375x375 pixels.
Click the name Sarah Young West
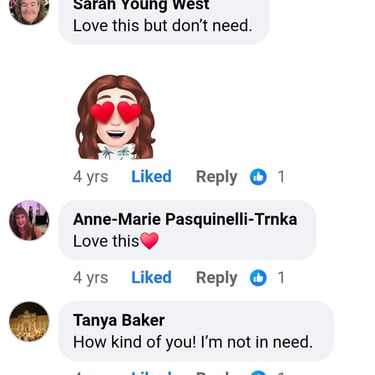click(x=141, y=5)
